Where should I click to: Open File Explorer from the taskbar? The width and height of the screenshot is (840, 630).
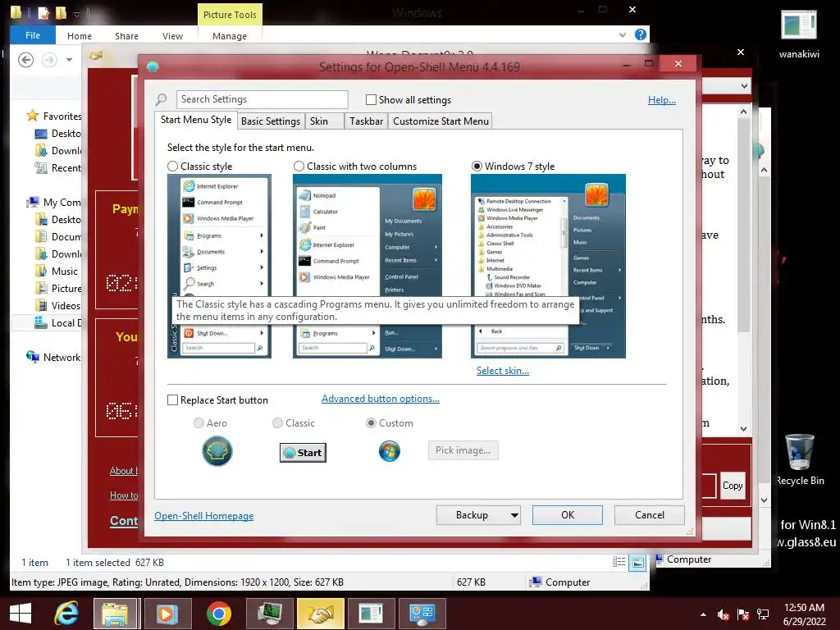pyautogui.click(x=116, y=614)
